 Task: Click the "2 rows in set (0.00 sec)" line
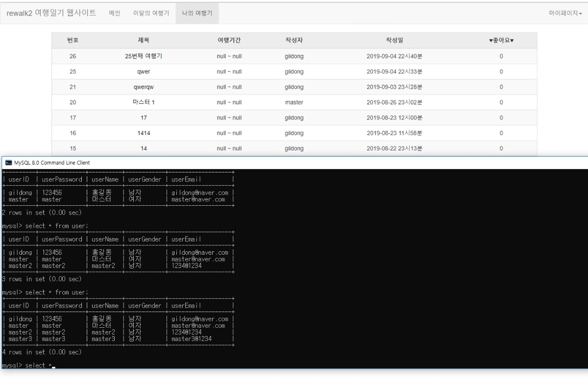(x=41, y=213)
